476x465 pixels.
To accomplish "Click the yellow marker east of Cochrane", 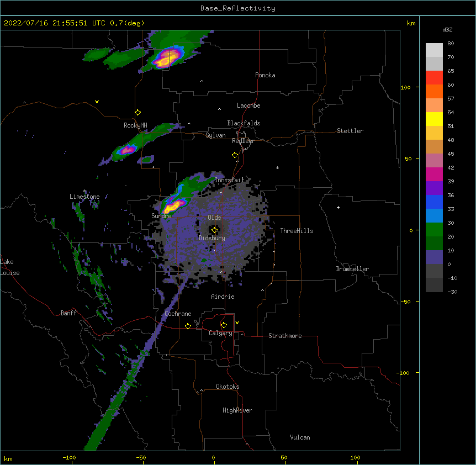I will (188, 326).
